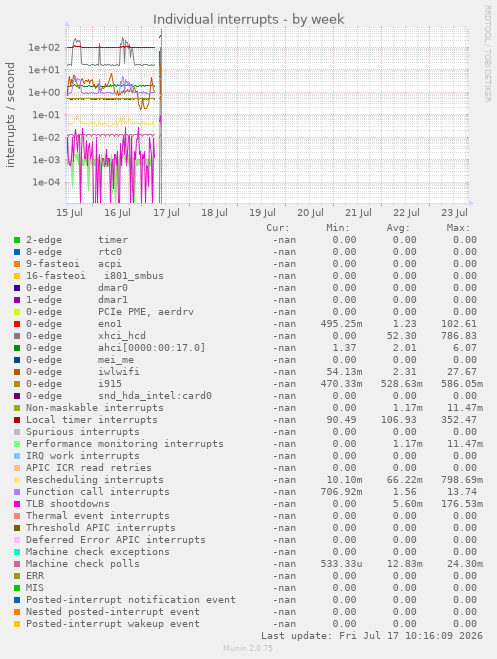Select 'IRQ work interrupts' legend label
497x659 pixels.
(x=83, y=456)
